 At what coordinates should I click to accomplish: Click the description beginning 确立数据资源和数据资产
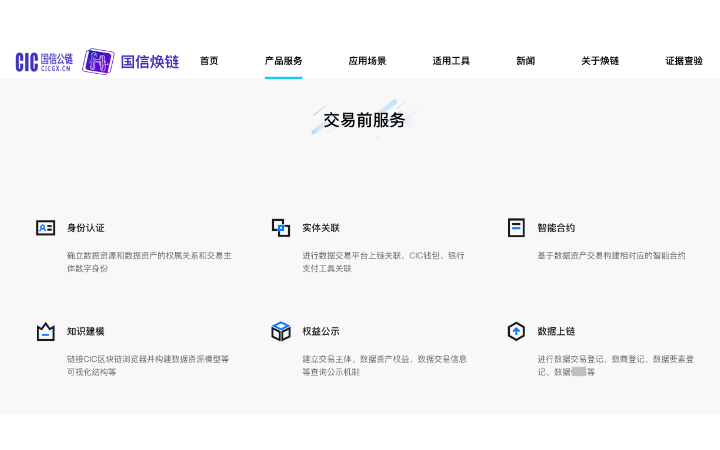[149, 262]
